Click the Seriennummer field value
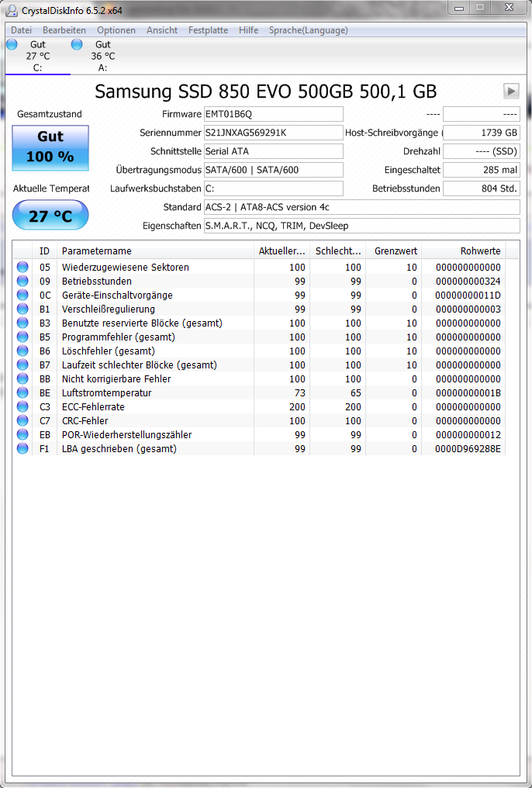 273,133
